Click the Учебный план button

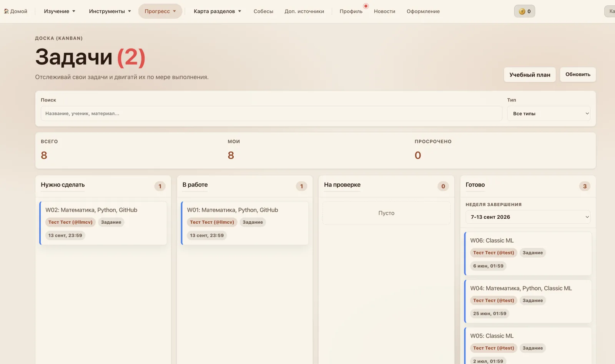530,75
